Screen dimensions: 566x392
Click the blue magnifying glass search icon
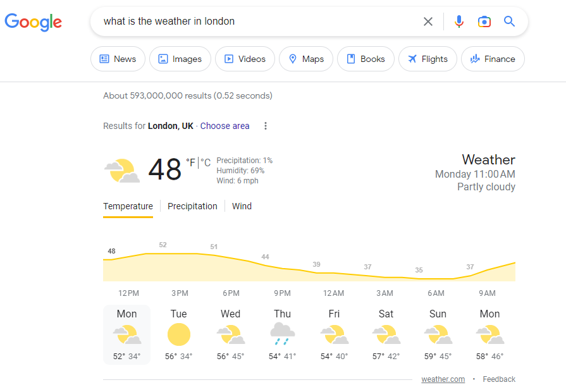[510, 21]
